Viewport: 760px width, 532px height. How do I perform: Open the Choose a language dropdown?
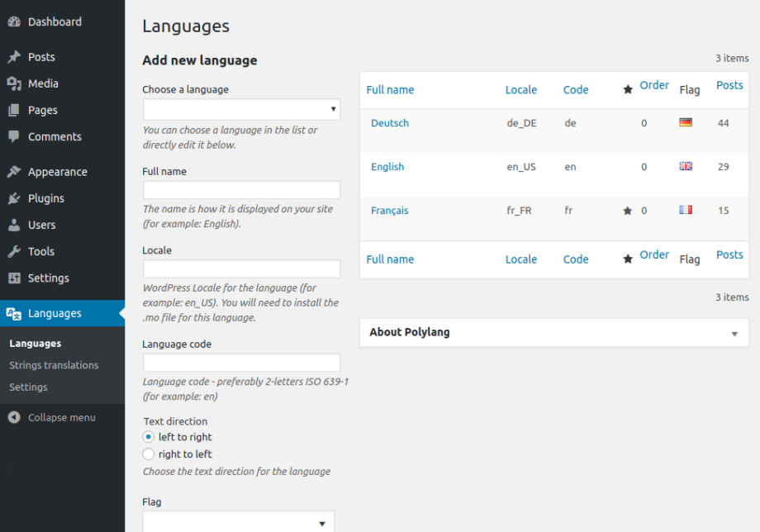click(240, 109)
